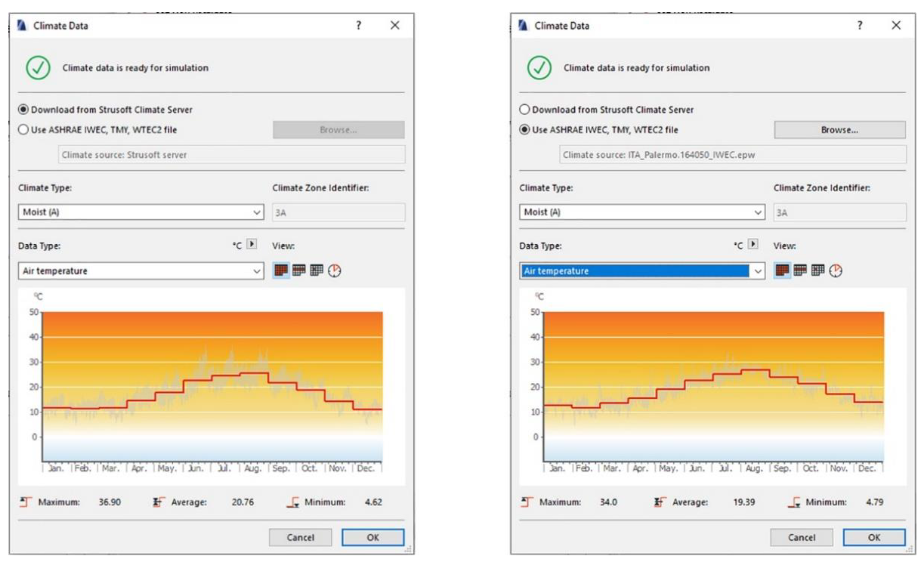Select the daily grid view icon in left dialog
The image size is (924, 564).
coord(317,270)
